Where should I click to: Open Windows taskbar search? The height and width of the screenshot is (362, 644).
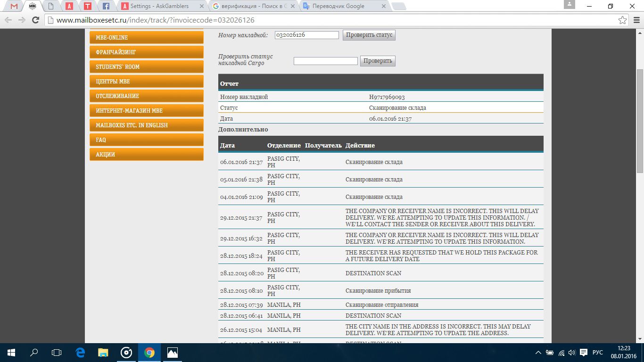[x=34, y=353]
